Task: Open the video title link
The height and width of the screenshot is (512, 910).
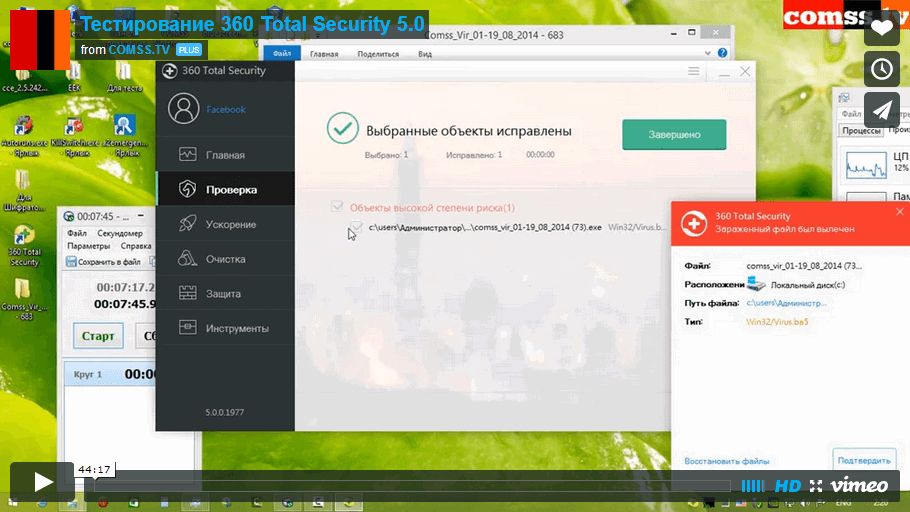Action: point(252,24)
